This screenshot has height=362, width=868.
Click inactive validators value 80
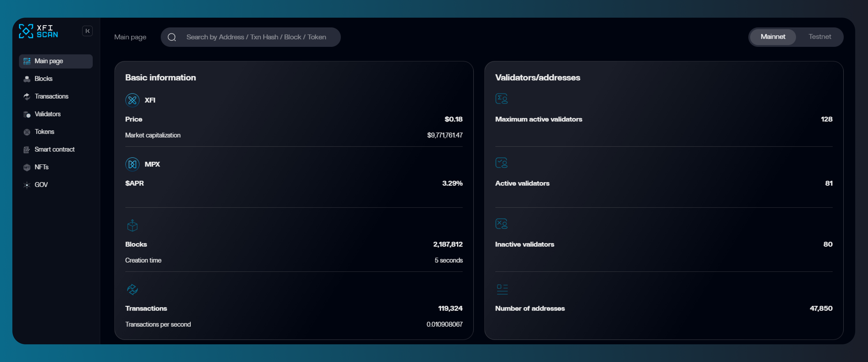pos(828,244)
